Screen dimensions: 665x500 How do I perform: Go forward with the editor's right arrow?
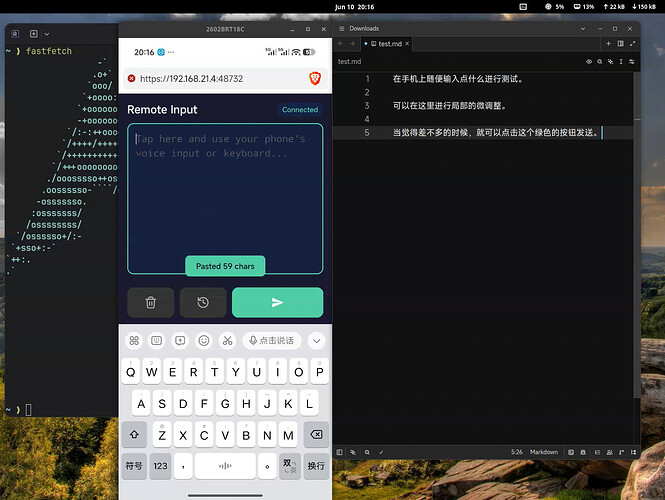pyautogui.click(x=352, y=43)
